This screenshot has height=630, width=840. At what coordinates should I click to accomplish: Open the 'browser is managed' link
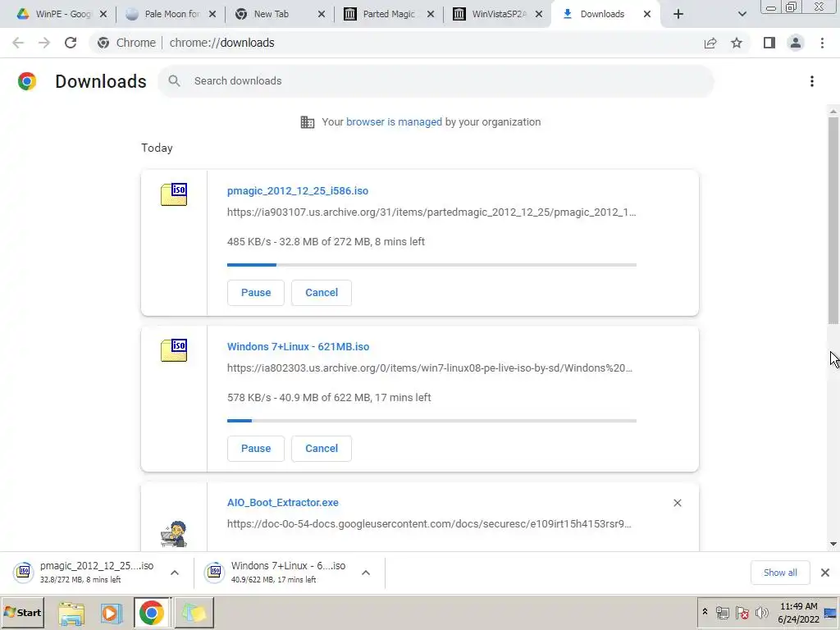pos(394,122)
